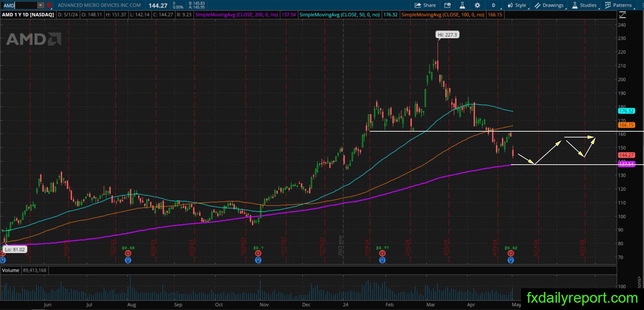Open the Drawings menu
Screen dimensions: 644x310
[x=549, y=5]
